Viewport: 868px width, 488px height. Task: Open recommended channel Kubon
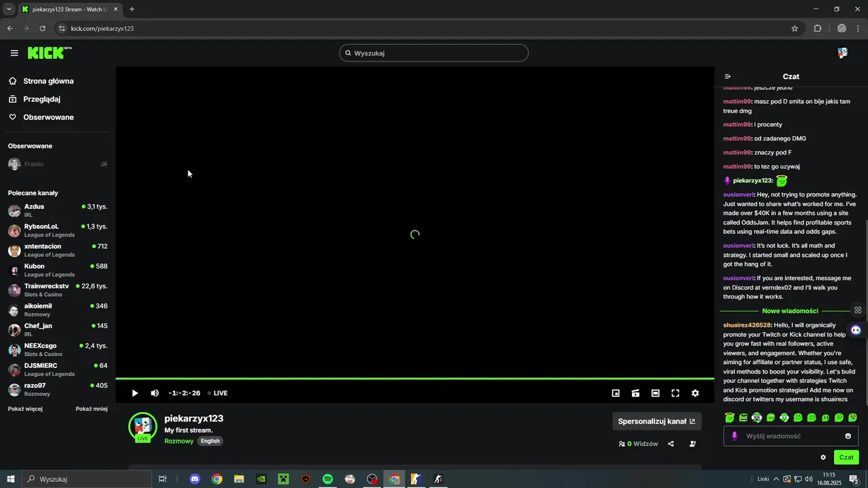58,270
